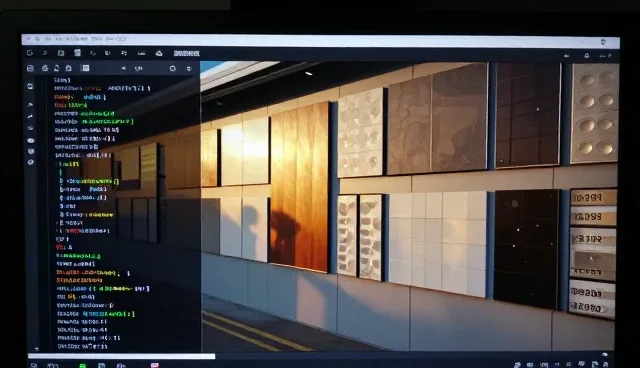The height and width of the screenshot is (368, 640).
Task: Click the back arrow icon above code panel
Action: 123,69
